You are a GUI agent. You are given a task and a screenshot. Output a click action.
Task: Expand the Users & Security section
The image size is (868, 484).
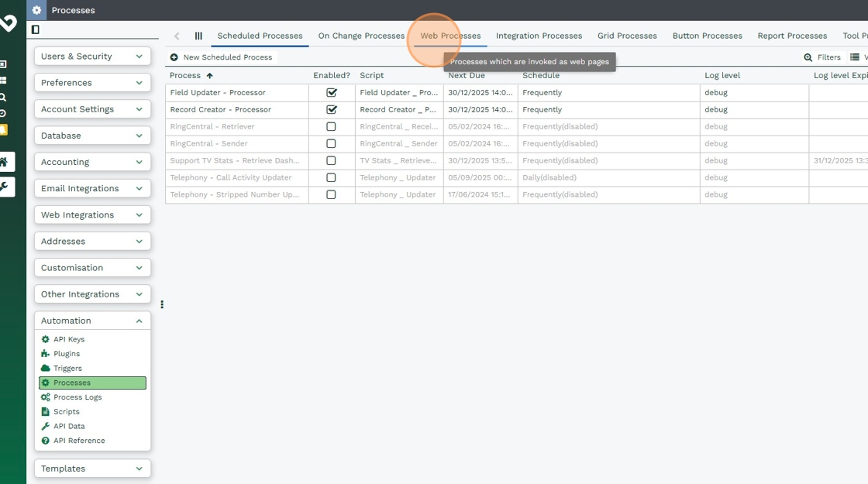pos(92,57)
